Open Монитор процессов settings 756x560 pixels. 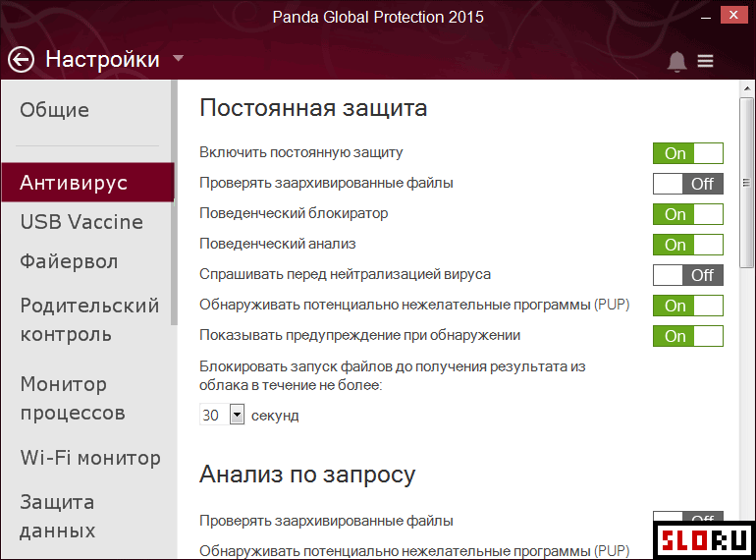[x=73, y=399]
